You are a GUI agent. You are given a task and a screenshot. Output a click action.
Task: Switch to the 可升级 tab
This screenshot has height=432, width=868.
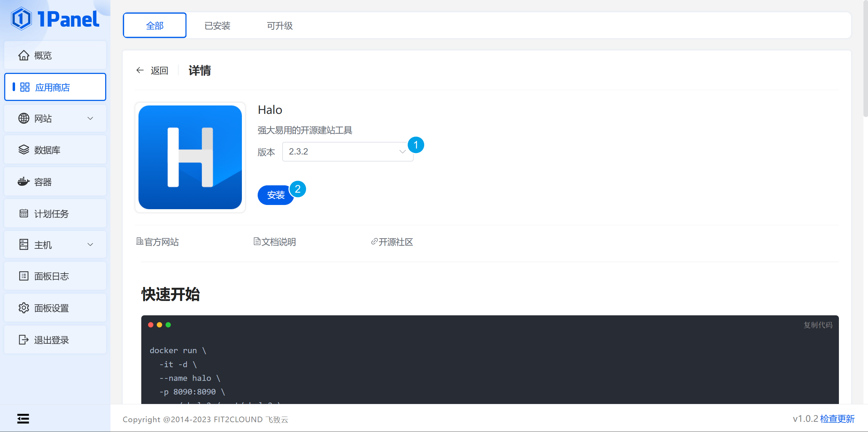(x=280, y=26)
